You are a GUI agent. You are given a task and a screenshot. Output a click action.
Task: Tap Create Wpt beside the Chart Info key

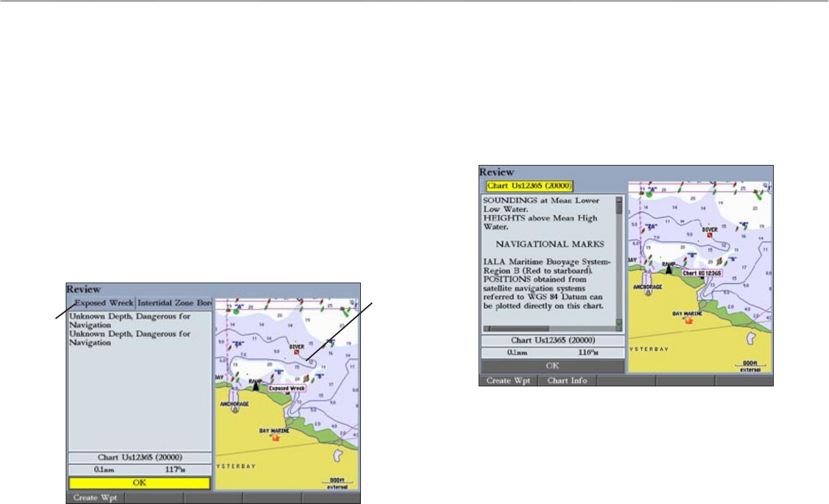pos(508,381)
